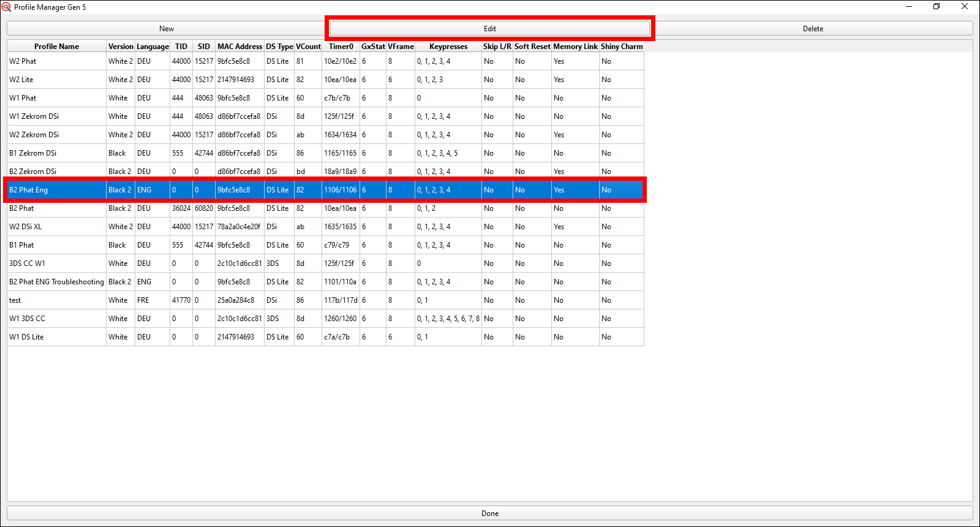Screen dimensions: 980x527
Task: Click the New profile button
Action: coord(166,29)
